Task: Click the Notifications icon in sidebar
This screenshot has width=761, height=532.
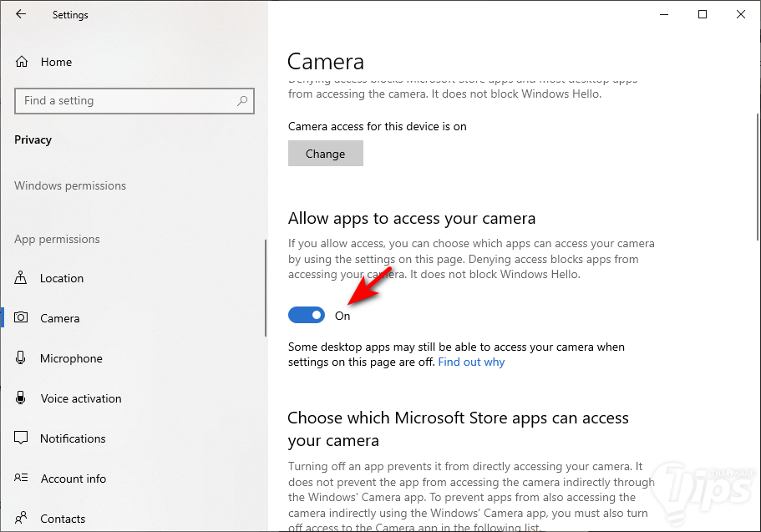Action: tap(22, 438)
